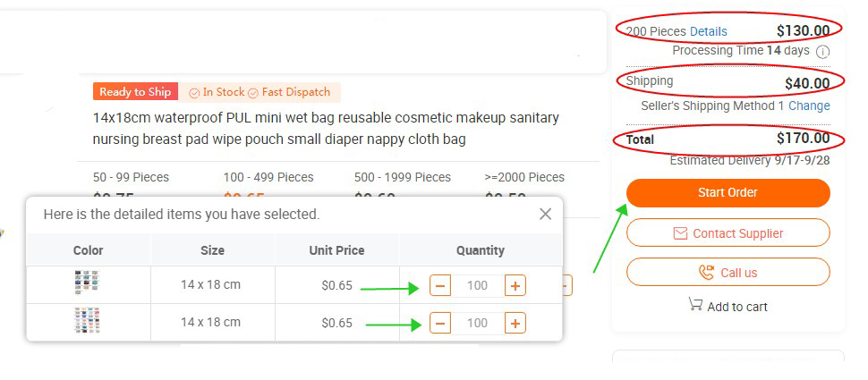
Task: Open the 200 Pieces Details link
Action: click(708, 31)
